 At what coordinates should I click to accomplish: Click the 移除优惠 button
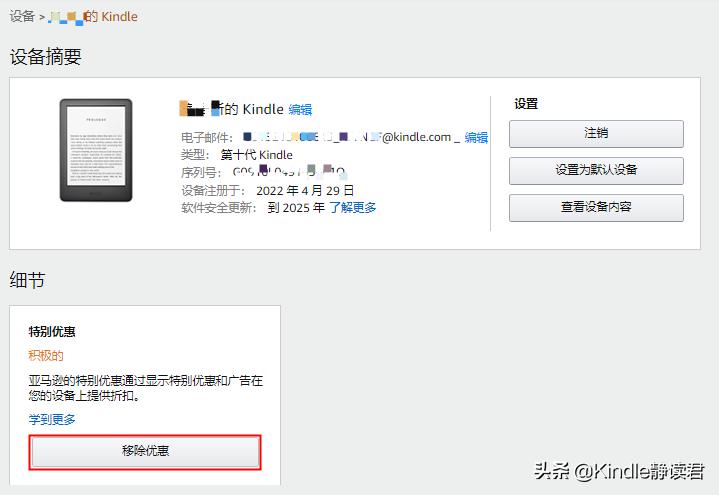145,452
